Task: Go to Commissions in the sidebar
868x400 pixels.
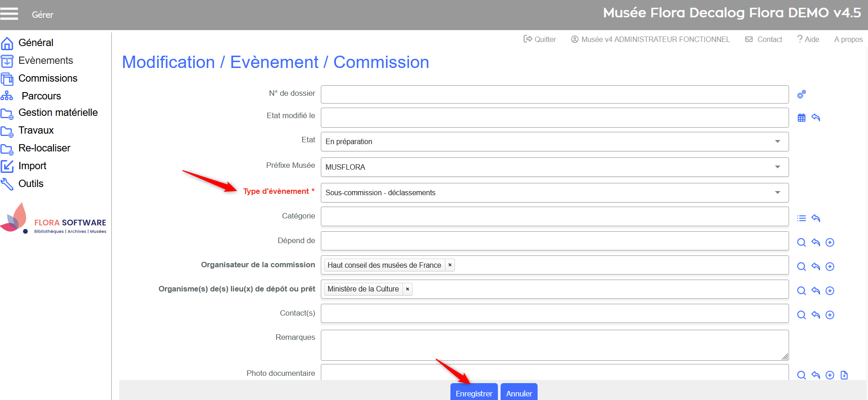Action: [47, 78]
